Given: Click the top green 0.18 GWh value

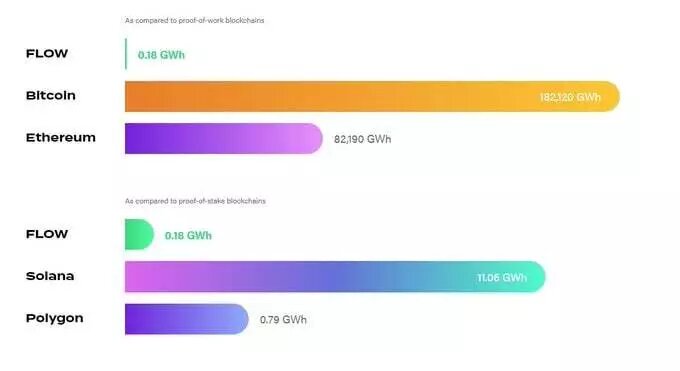Looking at the screenshot, I should pos(161,55).
